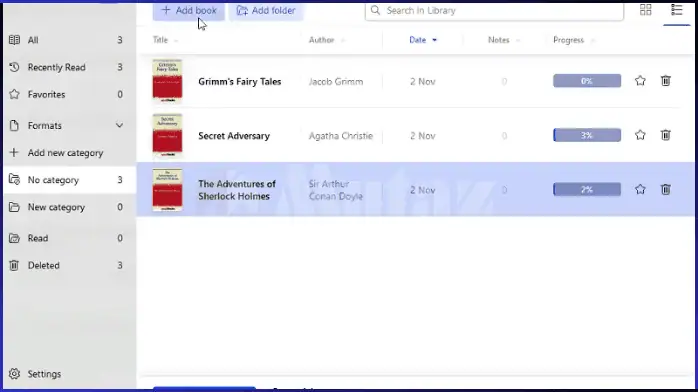This screenshot has height=392, width=698.
Task: Delete Sherlock Holmes via trash icon
Action: pyautogui.click(x=666, y=189)
